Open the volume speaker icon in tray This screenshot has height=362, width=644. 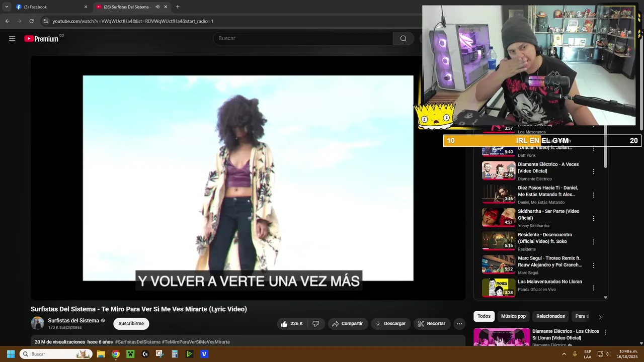(x=608, y=354)
